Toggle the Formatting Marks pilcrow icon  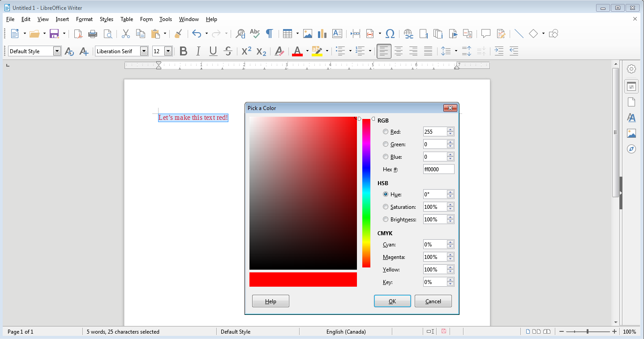click(x=269, y=34)
